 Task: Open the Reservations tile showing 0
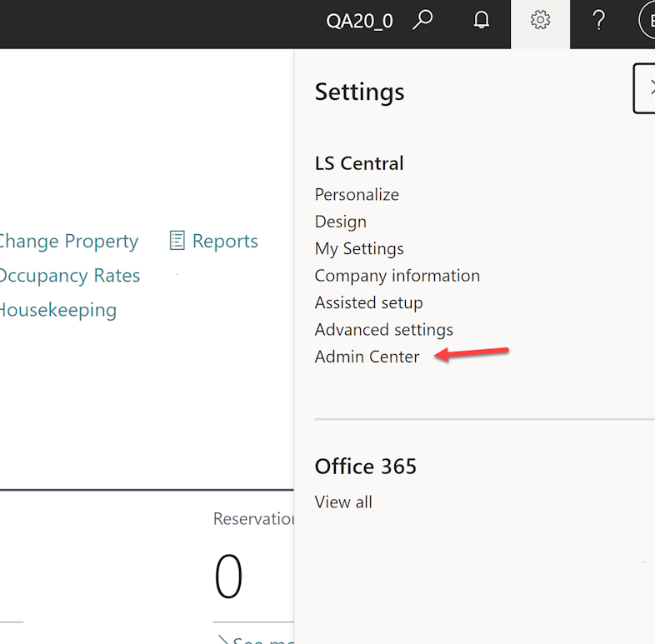(229, 577)
